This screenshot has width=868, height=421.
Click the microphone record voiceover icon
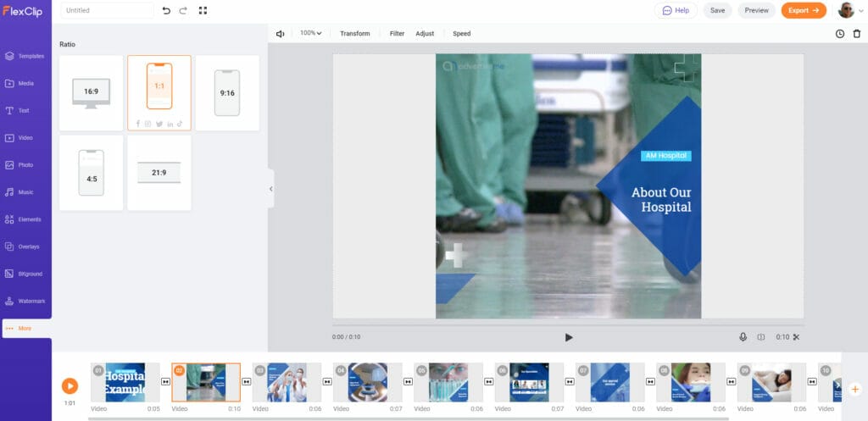click(743, 337)
